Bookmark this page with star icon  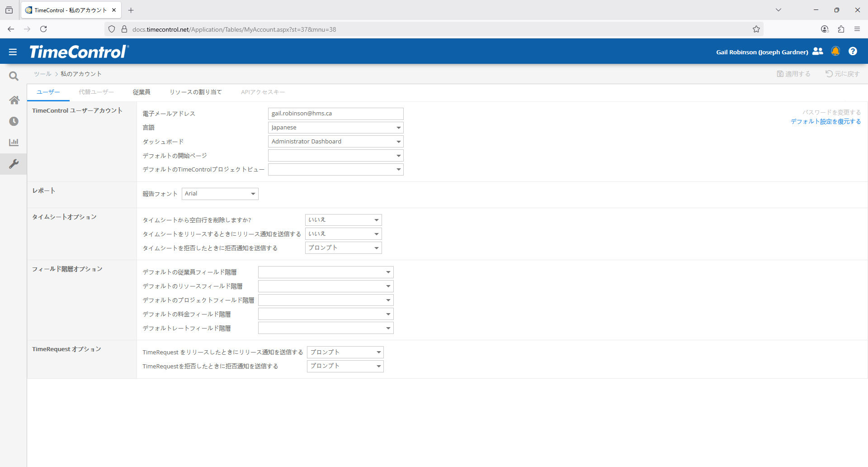756,29
